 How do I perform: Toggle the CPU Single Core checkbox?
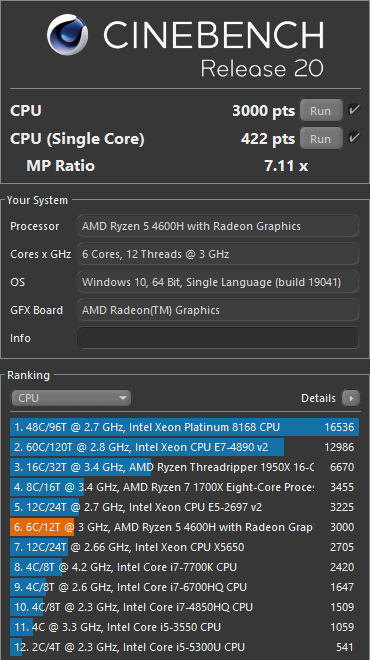pos(354,138)
